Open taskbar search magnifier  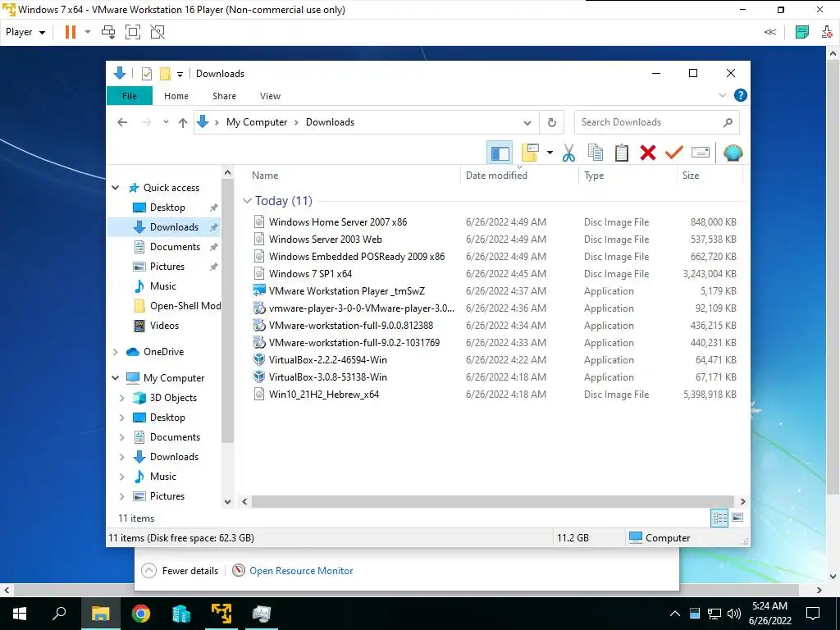[59, 614]
